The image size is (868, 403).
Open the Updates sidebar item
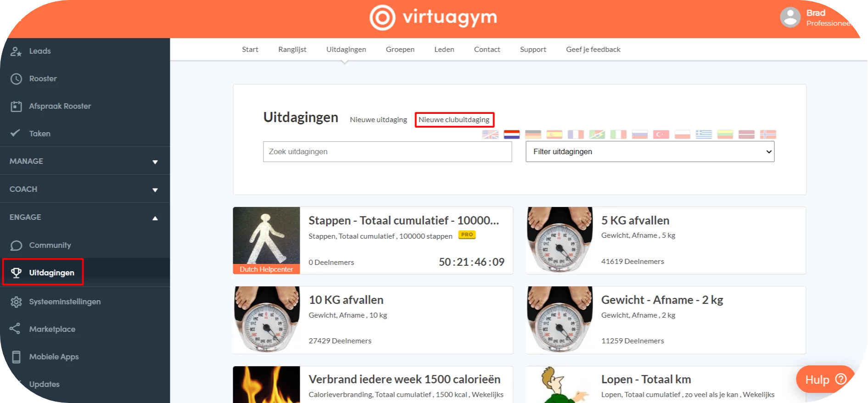tap(44, 384)
